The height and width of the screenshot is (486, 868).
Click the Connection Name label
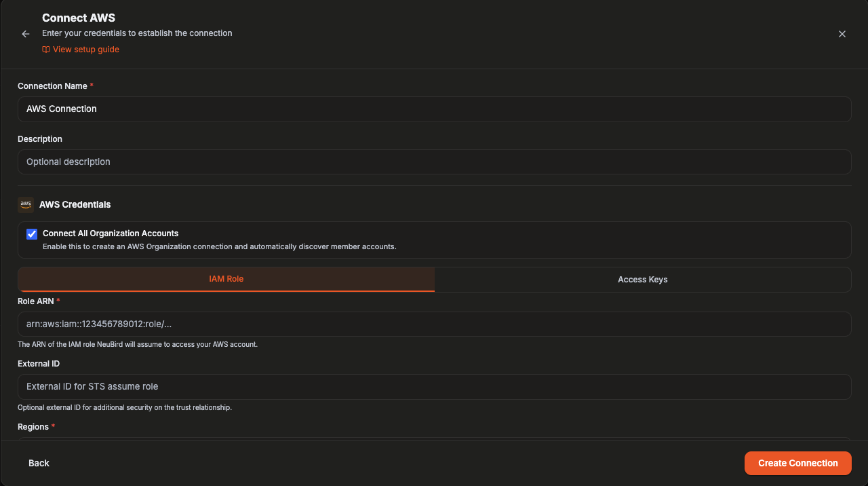tap(52, 86)
